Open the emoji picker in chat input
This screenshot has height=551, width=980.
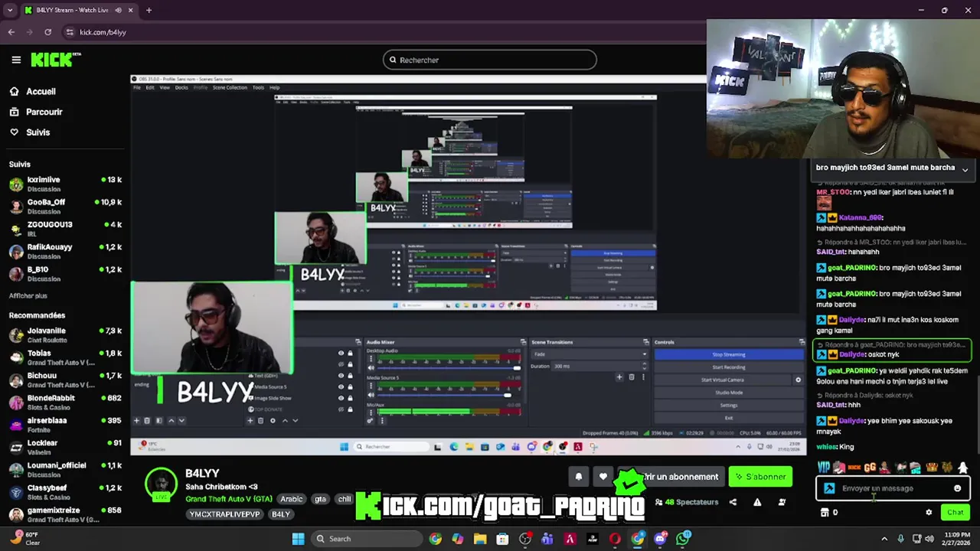tap(957, 488)
